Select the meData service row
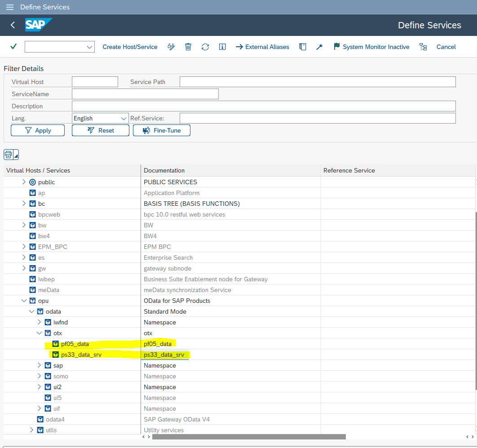The height and width of the screenshot is (448, 477). 49,290
